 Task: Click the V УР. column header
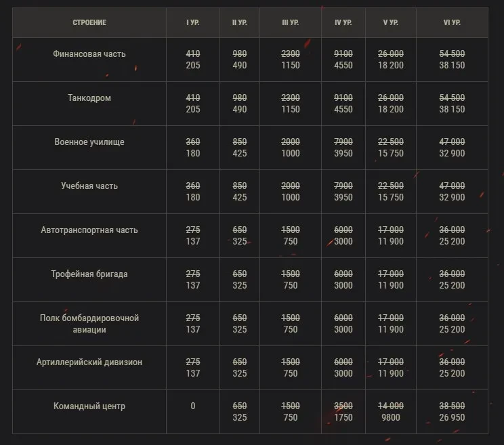[x=391, y=22]
